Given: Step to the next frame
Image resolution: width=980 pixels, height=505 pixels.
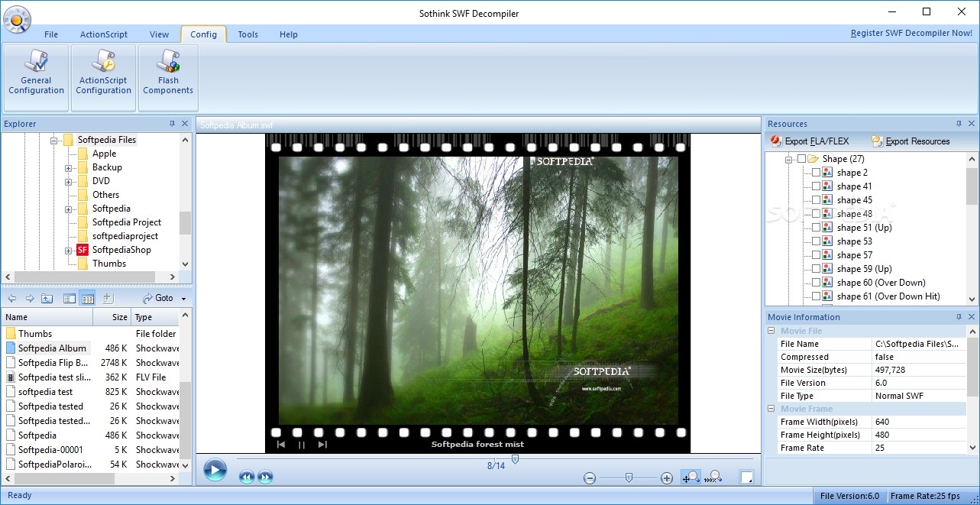Looking at the screenshot, I should [265, 477].
